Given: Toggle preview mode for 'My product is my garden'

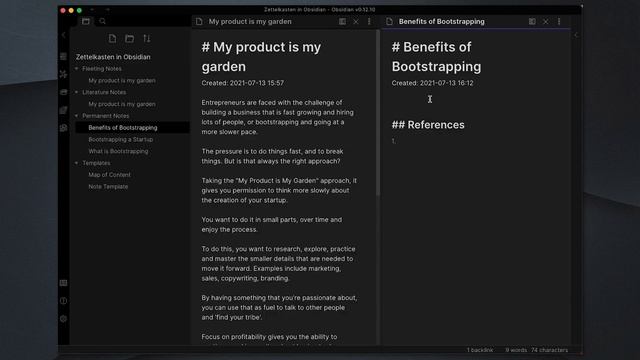Looking at the screenshot, I should point(342,22).
